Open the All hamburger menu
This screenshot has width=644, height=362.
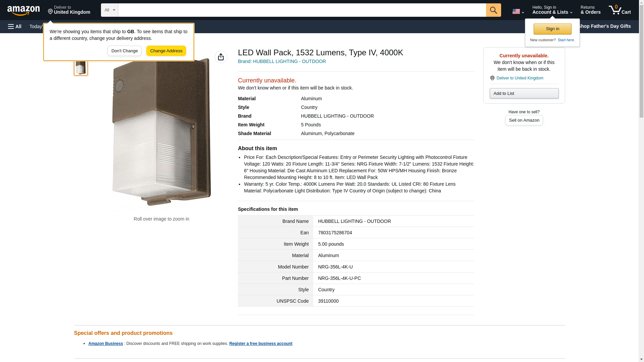[15, 26]
